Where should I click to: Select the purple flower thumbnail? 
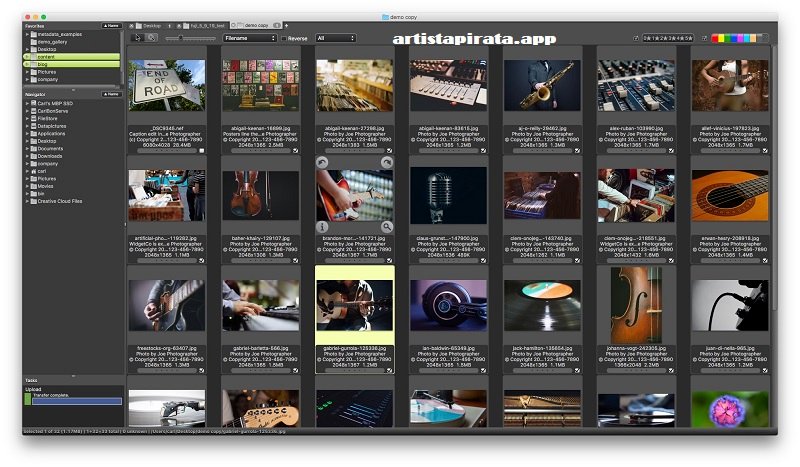(x=730, y=409)
